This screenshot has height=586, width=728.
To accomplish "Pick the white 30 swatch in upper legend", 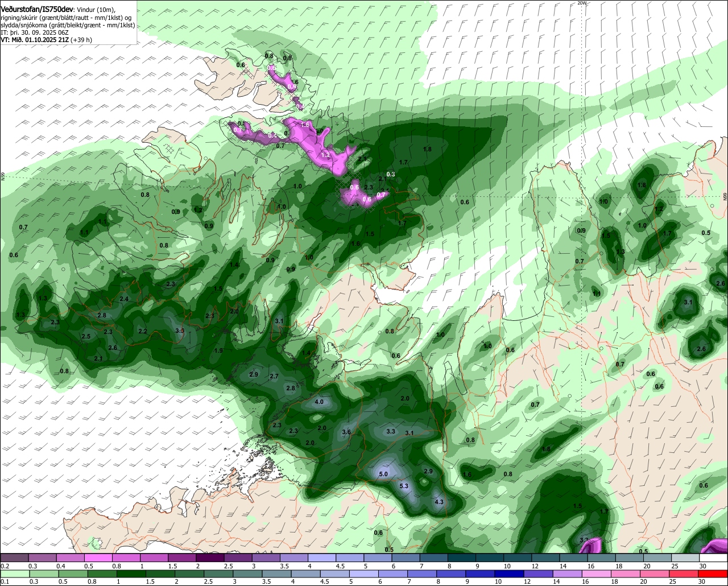I will point(713,558).
